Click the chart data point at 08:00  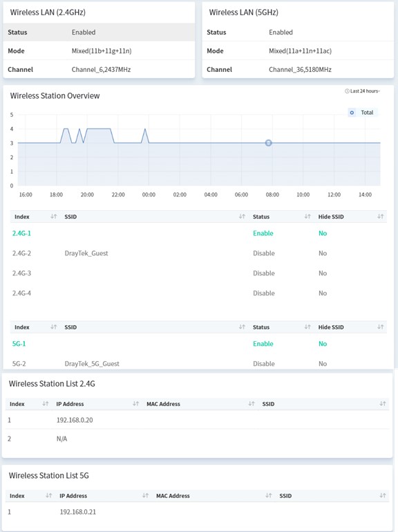click(269, 143)
